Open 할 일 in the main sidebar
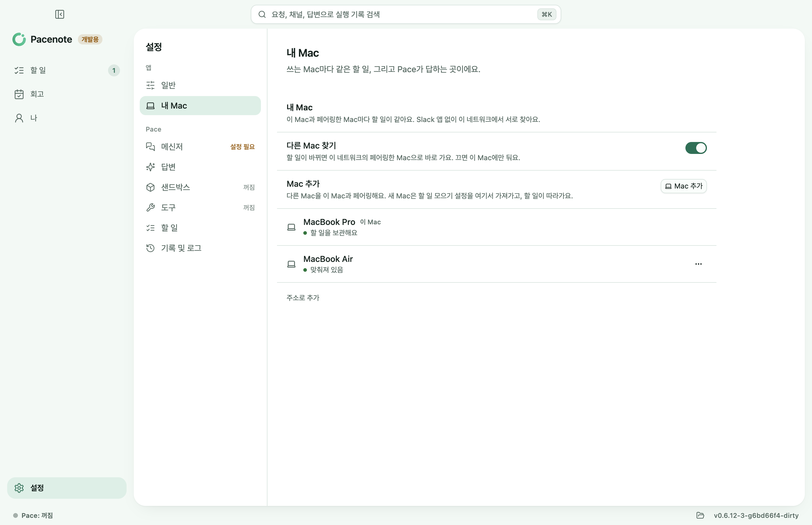The width and height of the screenshot is (812, 525). [67, 70]
